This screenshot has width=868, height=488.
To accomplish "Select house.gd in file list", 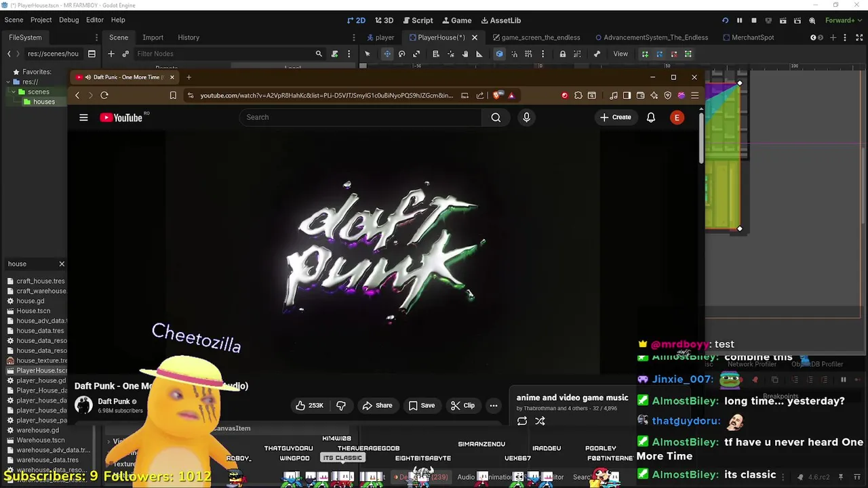I will tap(31, 301).
